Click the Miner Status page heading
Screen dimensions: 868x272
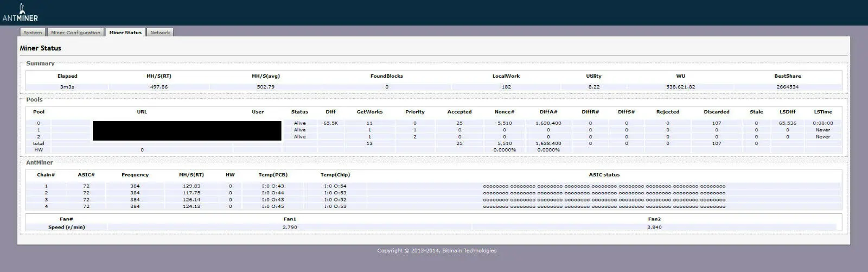(41, 48)
